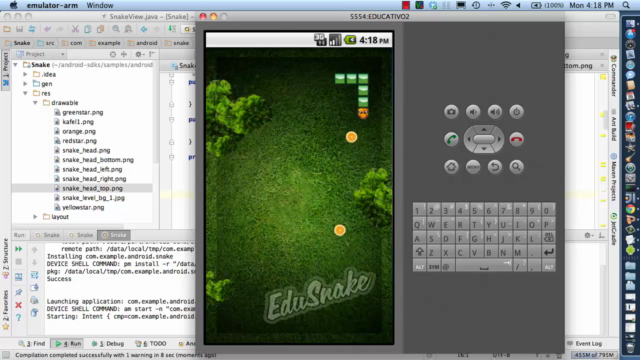Screen dimensions: 640x360
Task: Click the D-pad down arrow
Action: pyautogui.click(x=484, y=149)
